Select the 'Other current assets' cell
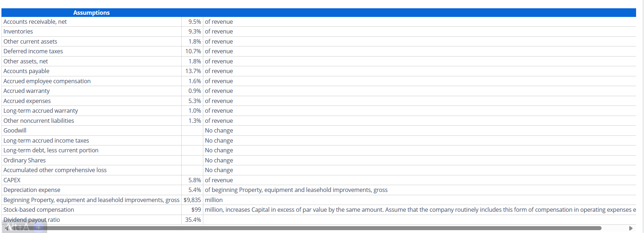The height and width of the screenshot is (233, 644). [x=91, y=41]
